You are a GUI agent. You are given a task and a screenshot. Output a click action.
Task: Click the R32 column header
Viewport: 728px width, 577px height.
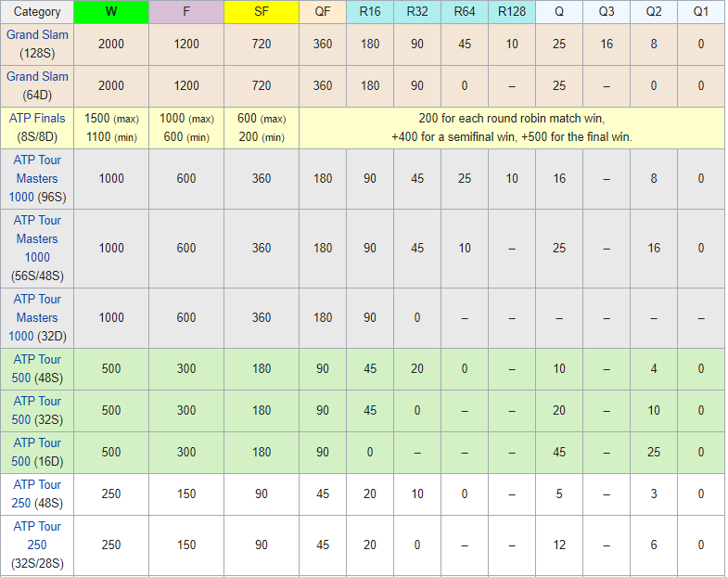point(417,12)
